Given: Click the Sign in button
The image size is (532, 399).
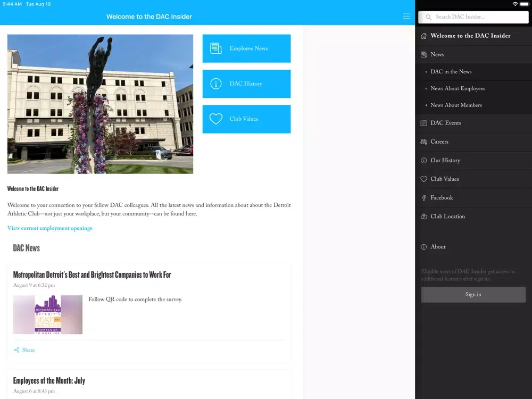Looking at the screenshot, I should pyautogui.click(x=473, y=295).
